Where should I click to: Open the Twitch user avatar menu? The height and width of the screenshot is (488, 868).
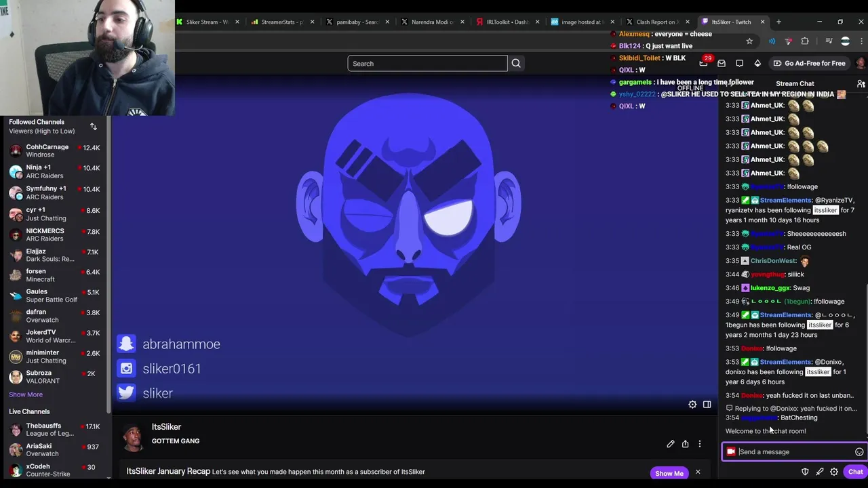tap(861, 63)
